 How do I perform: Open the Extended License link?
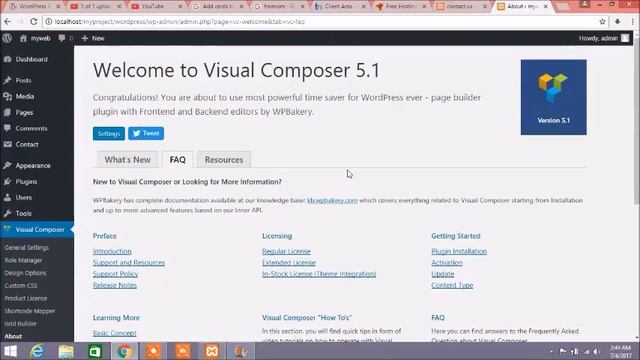(289, 262)
